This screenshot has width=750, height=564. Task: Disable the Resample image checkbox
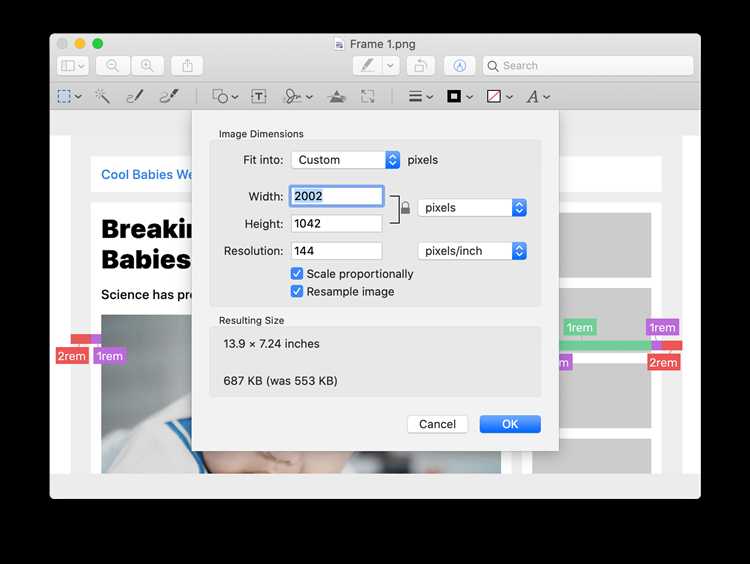pos(297,291)
